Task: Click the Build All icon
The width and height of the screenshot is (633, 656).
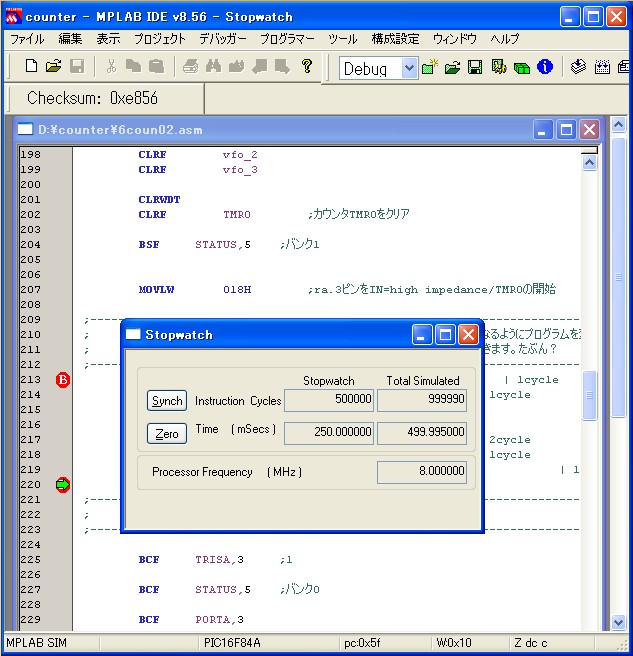Action: point(602,67)
